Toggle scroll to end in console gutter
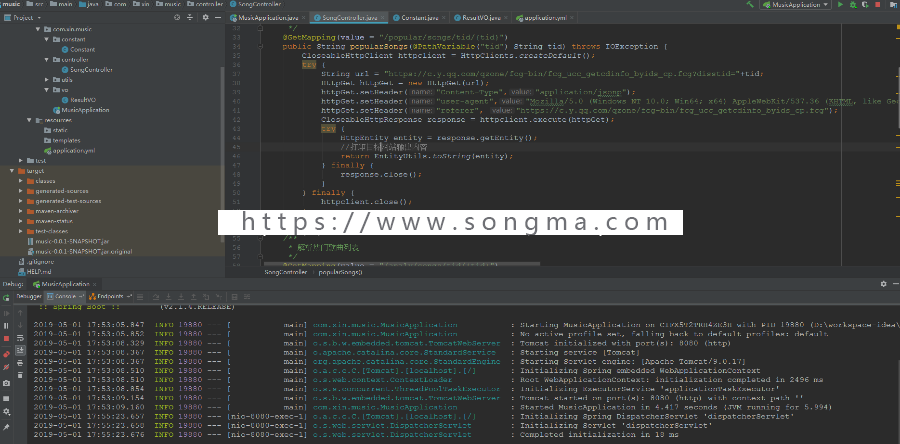 coord(20,350)
